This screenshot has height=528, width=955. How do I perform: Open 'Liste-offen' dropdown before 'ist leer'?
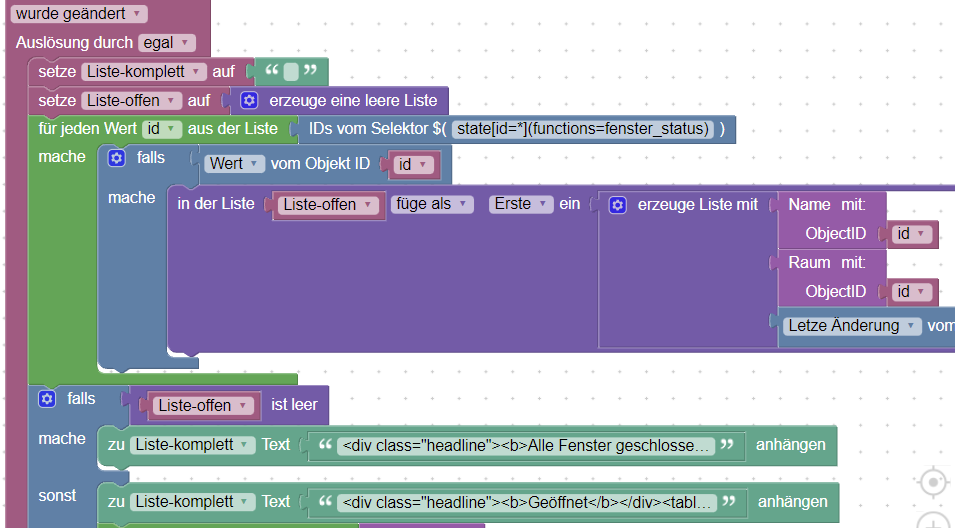pos(203,406)
